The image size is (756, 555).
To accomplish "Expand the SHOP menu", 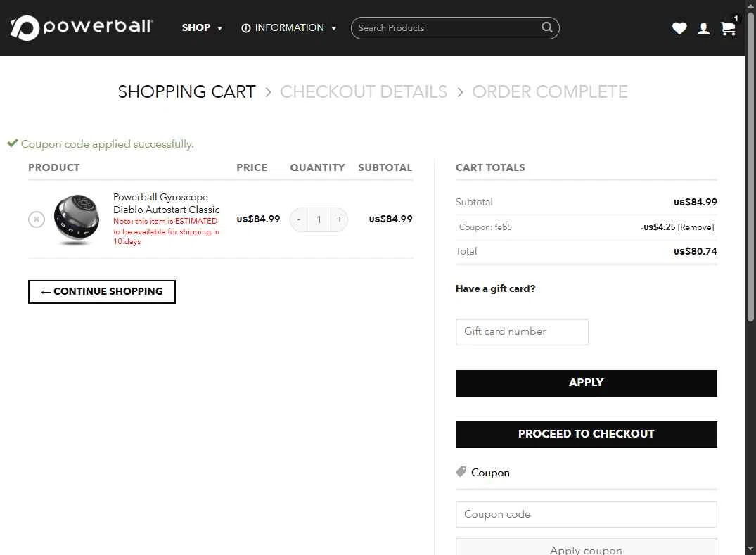I will 202,28.
